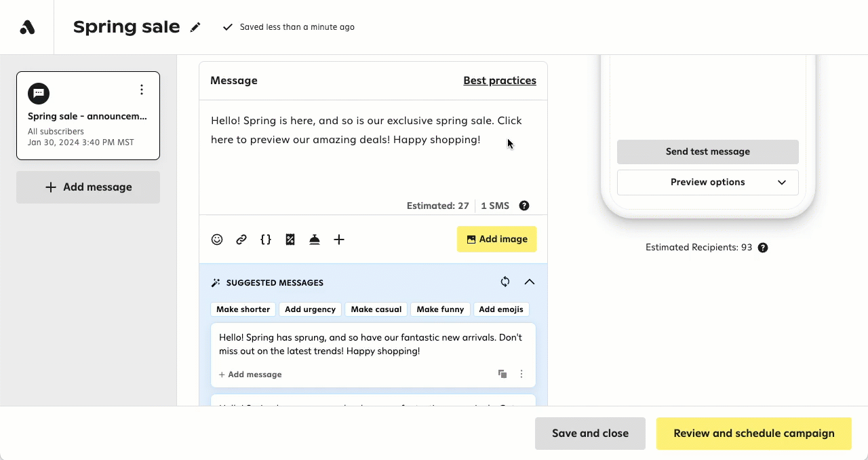
Task: Click the yellow Add image button
Action: [496, 239]
